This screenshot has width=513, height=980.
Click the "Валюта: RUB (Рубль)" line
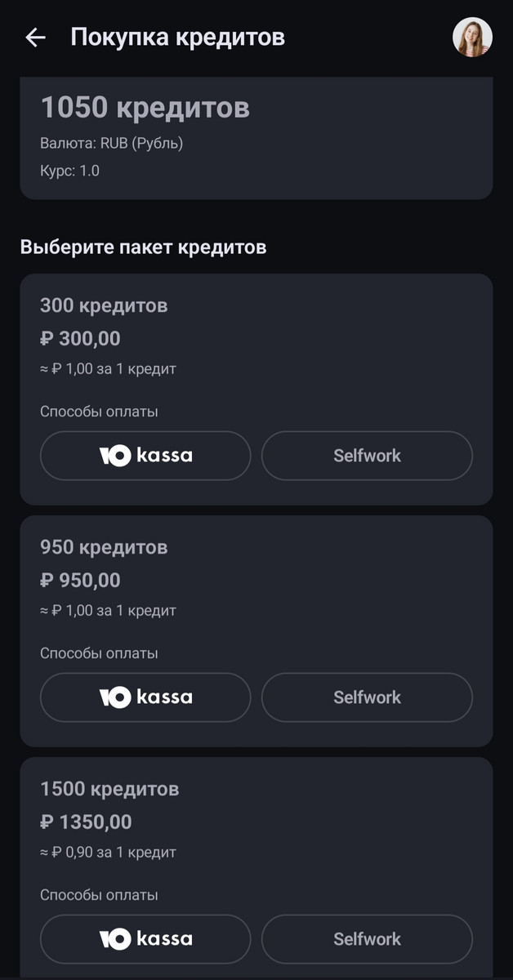click(111, 144)
